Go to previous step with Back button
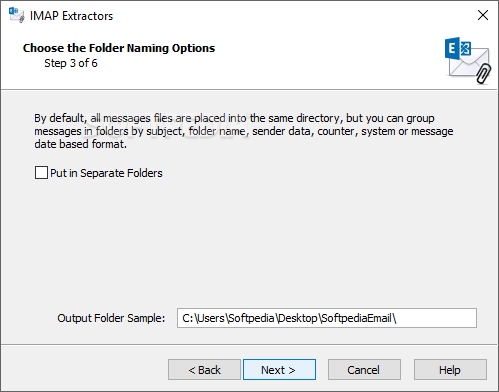 pos(204,370)
